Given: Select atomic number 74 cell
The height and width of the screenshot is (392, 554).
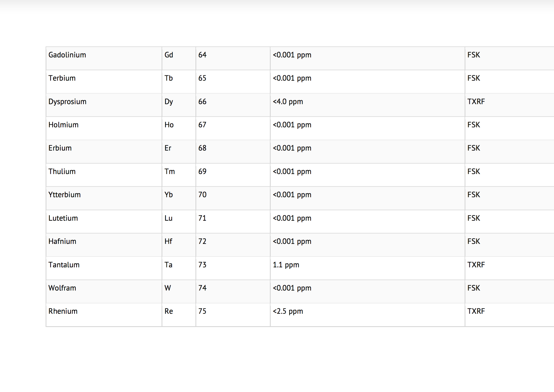Looking at the screenshot, I should (202, 288).
